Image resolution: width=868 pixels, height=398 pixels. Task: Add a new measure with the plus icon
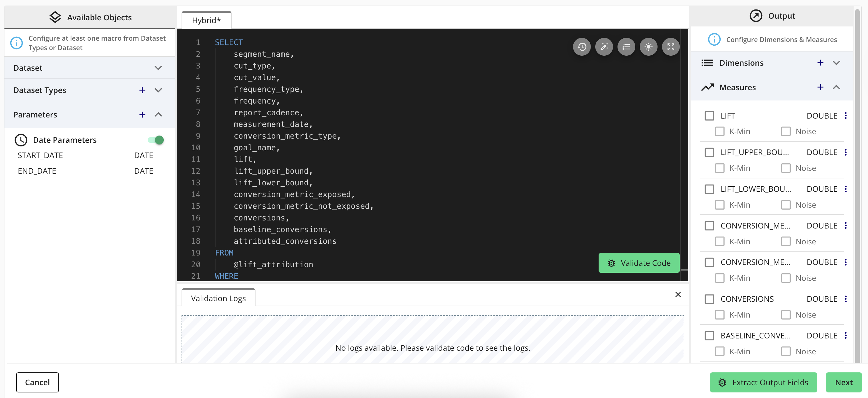[x=820, y=87]
